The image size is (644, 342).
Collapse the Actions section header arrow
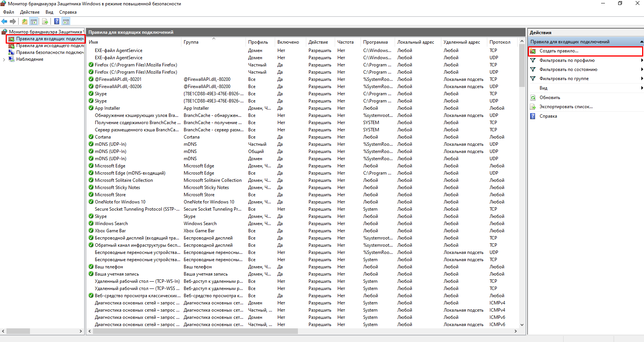(641, 42)
